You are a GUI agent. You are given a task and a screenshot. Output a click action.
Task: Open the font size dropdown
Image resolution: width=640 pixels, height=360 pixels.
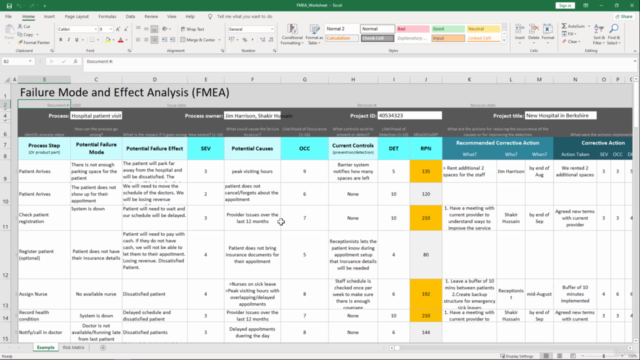111,29
